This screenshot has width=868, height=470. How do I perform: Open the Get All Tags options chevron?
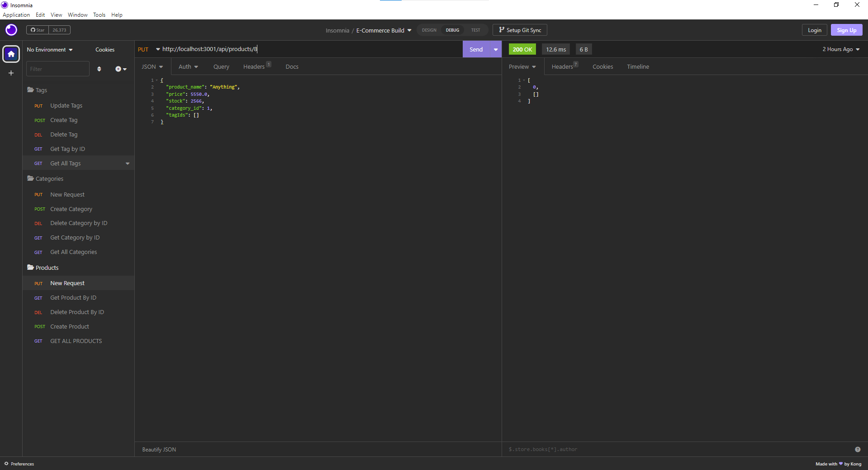coord(127,163)
